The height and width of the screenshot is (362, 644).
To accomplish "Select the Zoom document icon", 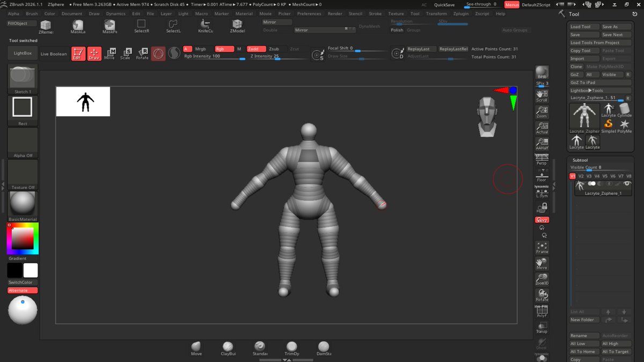I will 542,112.
